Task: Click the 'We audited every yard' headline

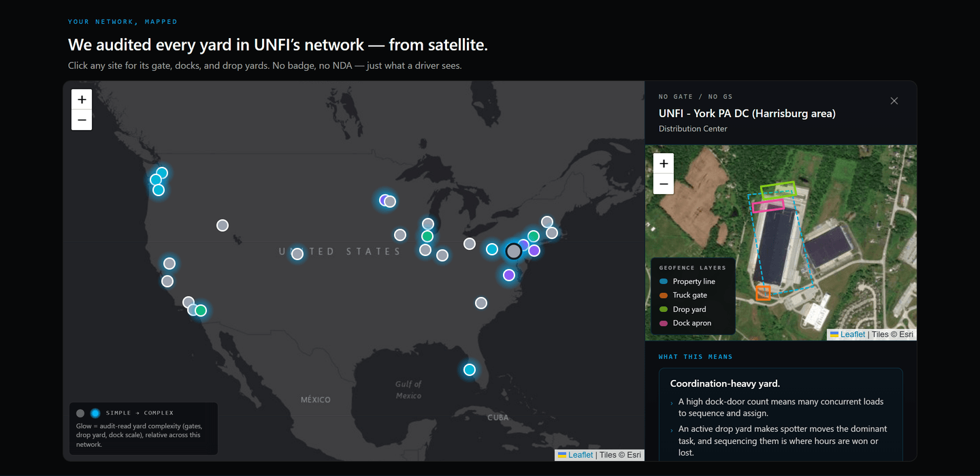Action: click(x=278, y=45)
